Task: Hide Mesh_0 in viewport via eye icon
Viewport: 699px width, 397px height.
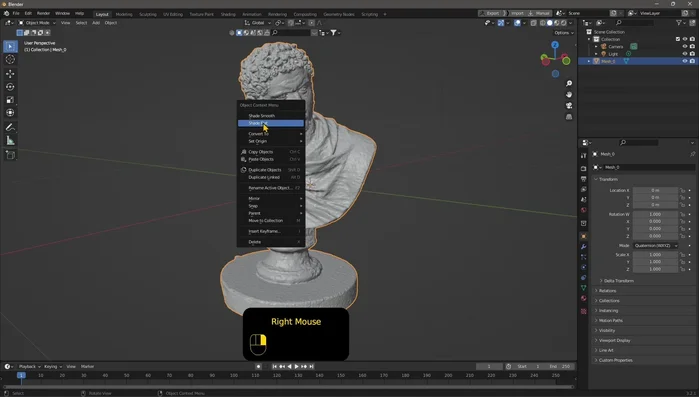Action: pyautogui.click(x=685, y=61)
